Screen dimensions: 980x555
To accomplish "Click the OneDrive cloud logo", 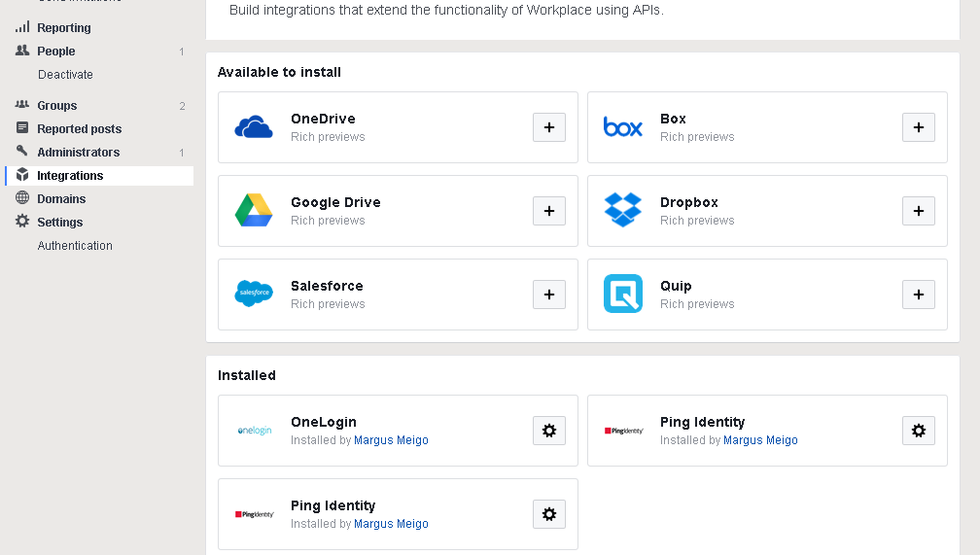I will [254, 127].
